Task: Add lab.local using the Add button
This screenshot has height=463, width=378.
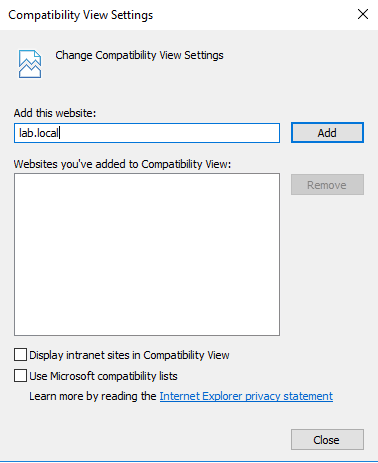Action: (327, 133)
